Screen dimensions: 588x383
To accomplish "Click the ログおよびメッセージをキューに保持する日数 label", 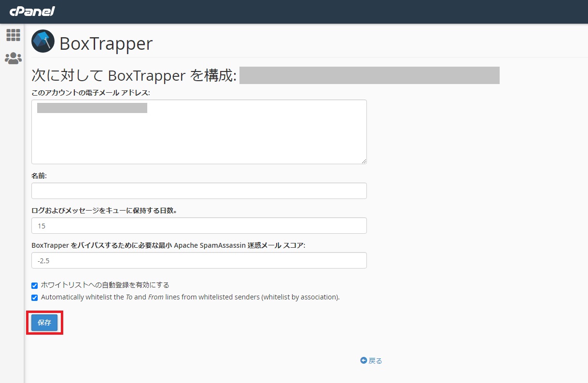I will coord(104,211).
